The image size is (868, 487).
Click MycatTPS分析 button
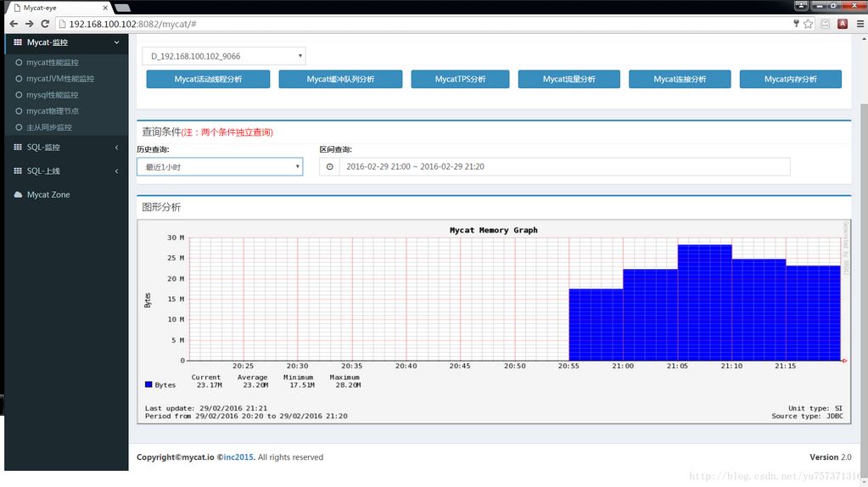pyautogui.click(x=460, y=79)
